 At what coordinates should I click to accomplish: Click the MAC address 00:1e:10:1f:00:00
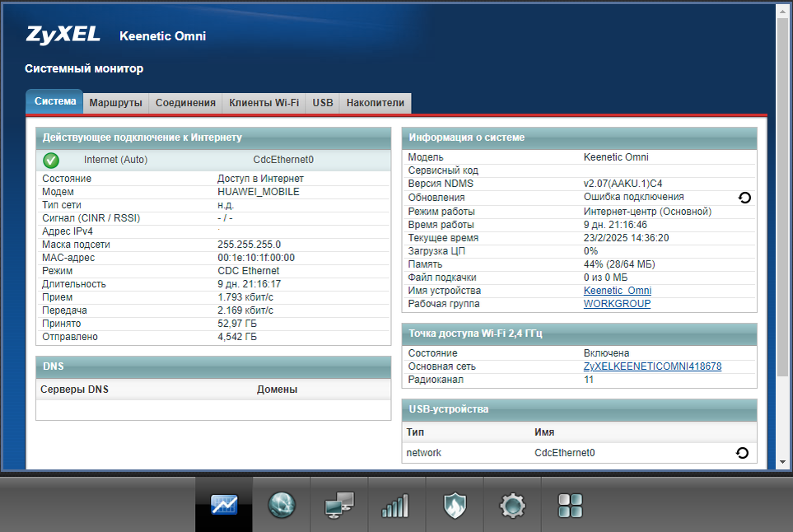pos(256,258)
